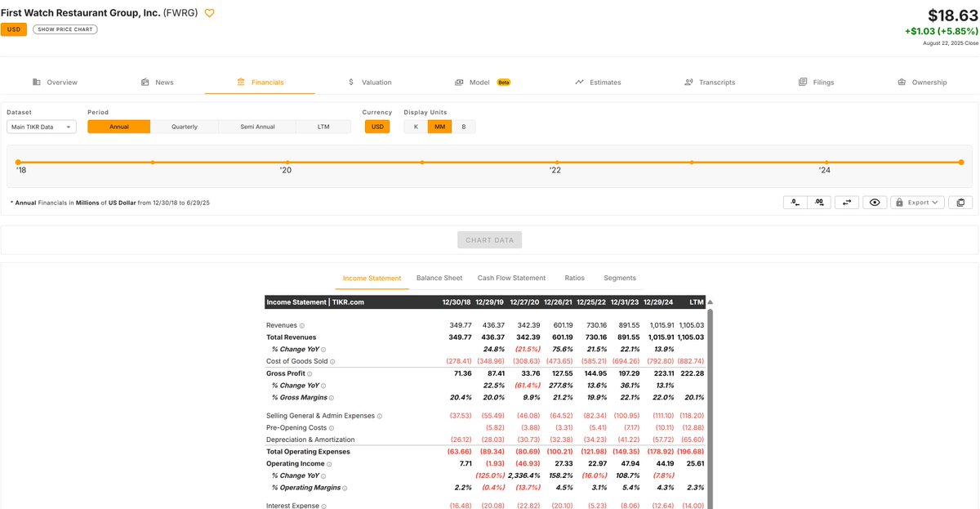
Task: Click the 1,105.03 LTM Revenues value
Action: [691, 325]
